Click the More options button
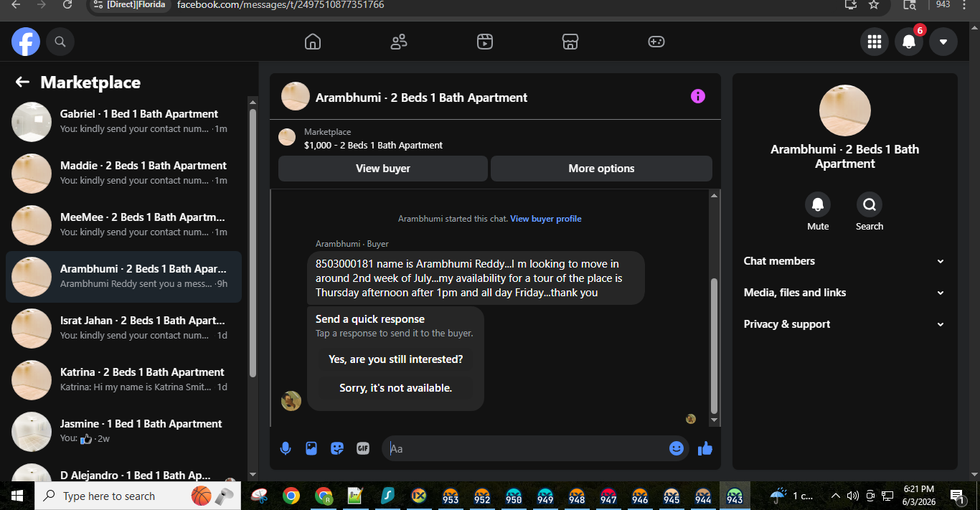 (x=601, y=169)
